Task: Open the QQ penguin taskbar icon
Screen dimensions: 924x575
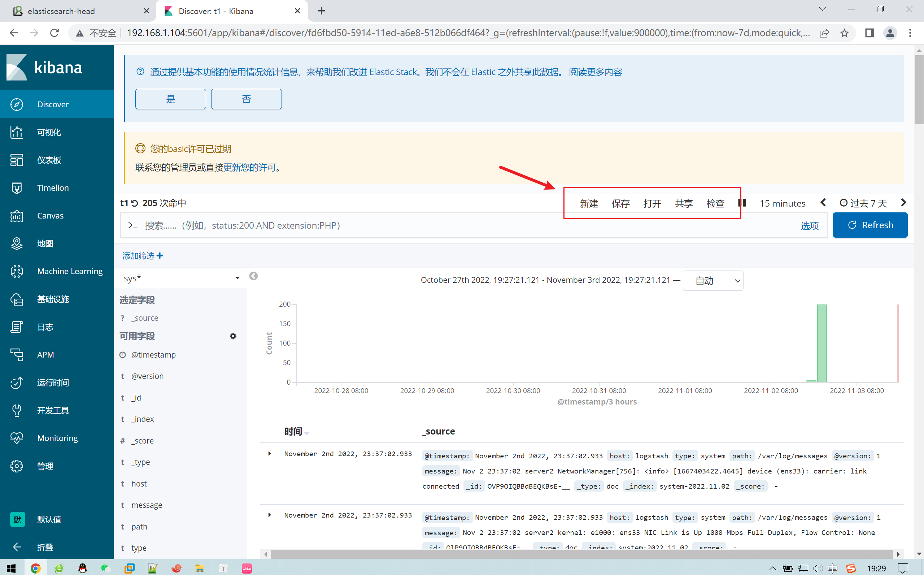Action: 82,568
